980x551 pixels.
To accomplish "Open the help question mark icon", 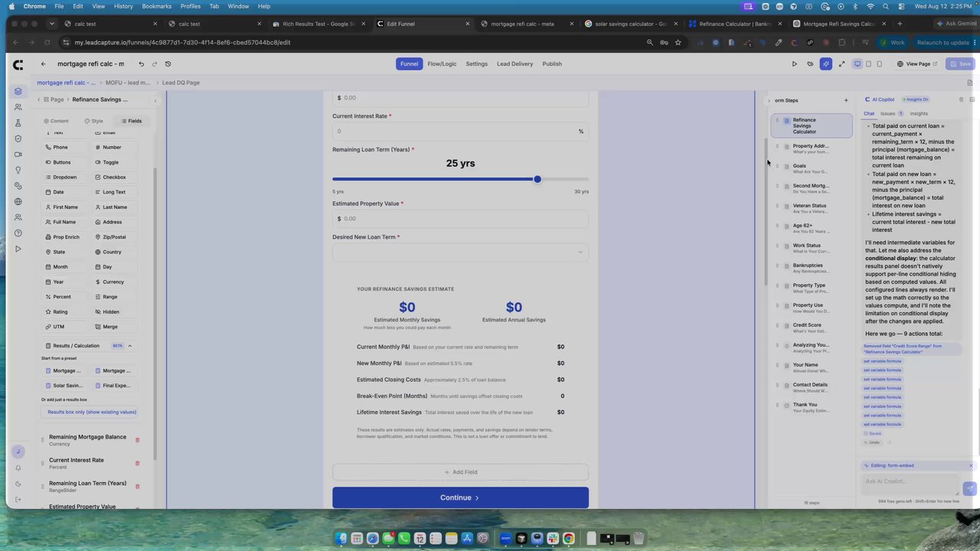I will coord(18,233).
